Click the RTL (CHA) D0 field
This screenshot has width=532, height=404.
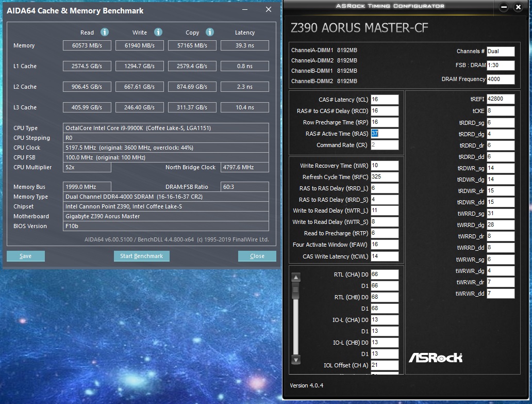385,274
